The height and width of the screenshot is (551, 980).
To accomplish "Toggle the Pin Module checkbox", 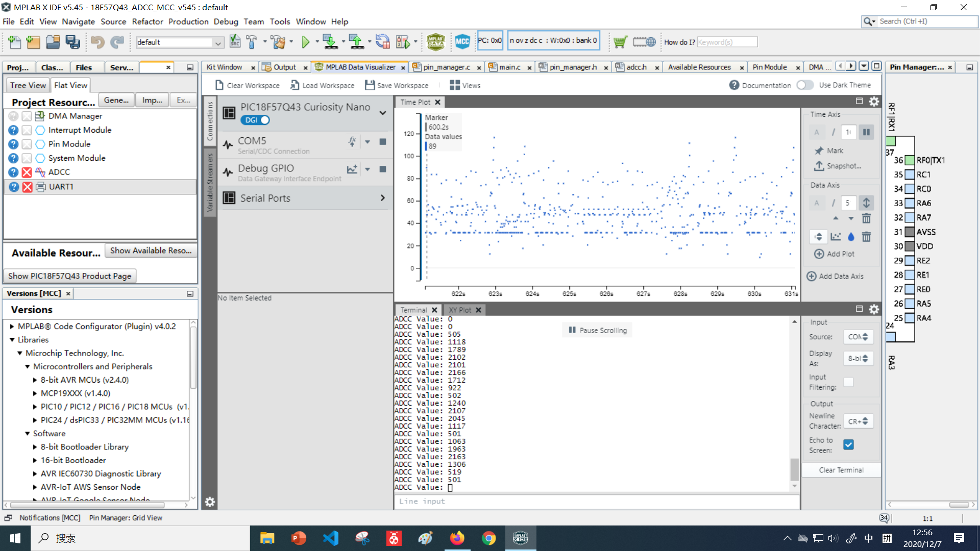I will click(27, 144).
